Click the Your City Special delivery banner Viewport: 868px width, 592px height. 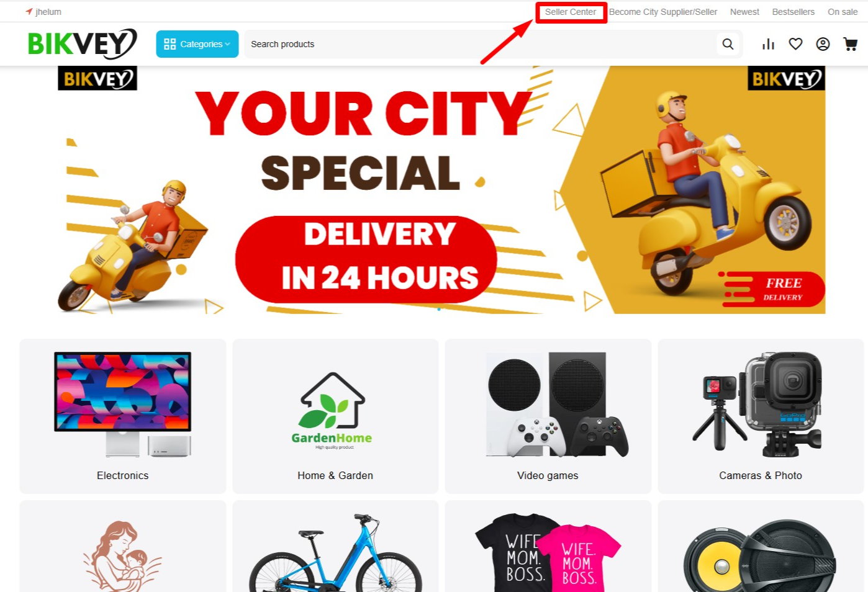[x=441, y=190]
